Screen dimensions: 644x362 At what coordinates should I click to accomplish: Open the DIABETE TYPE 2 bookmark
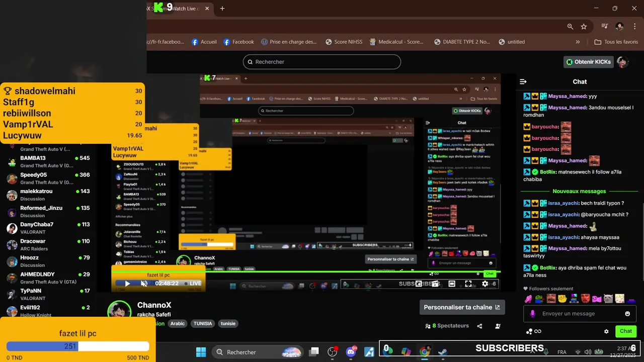click(x=462, y=42)
